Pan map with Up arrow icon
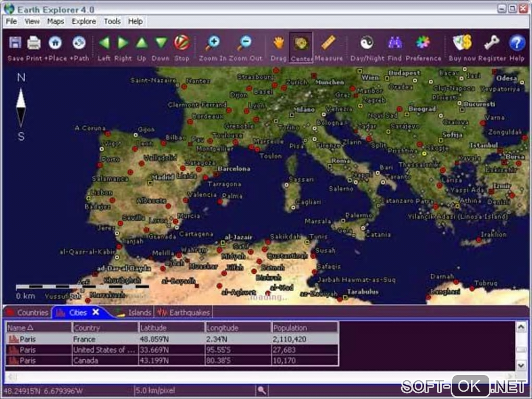Viewport: 532px width, 399px height. (x=142, y=43)
